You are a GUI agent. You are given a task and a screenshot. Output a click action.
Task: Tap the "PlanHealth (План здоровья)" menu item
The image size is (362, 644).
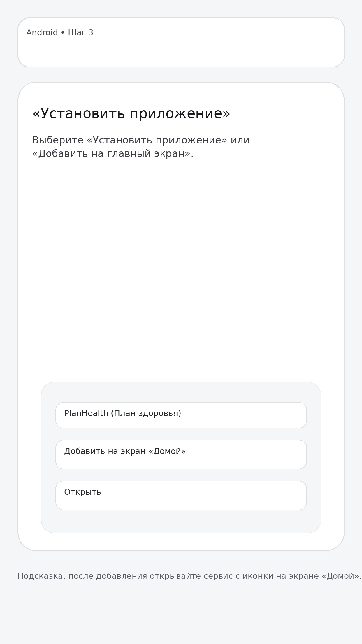181,415
